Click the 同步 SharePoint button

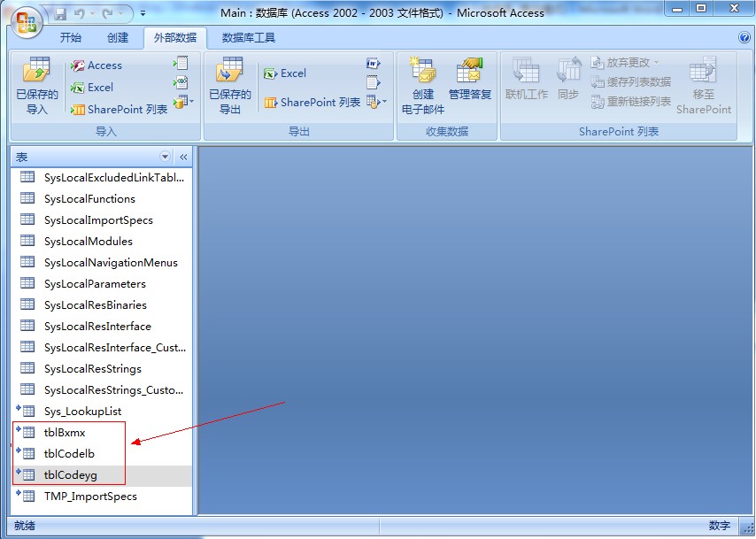tap(568, 79)
